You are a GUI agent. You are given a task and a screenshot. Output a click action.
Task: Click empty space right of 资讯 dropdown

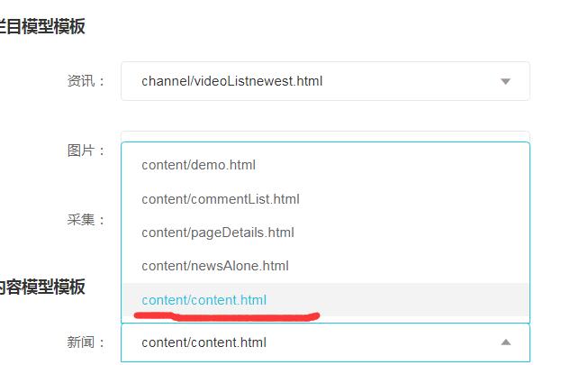(558, 81)
